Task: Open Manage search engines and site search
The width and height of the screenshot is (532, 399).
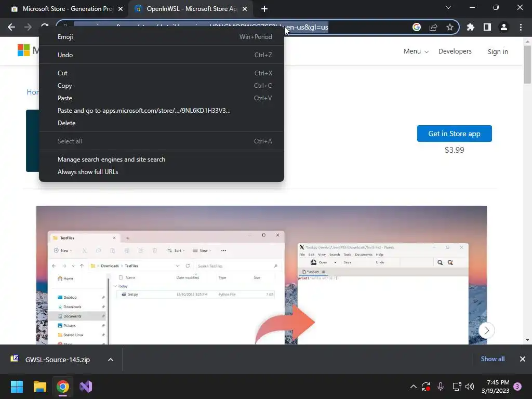Action: click(162, 159)
